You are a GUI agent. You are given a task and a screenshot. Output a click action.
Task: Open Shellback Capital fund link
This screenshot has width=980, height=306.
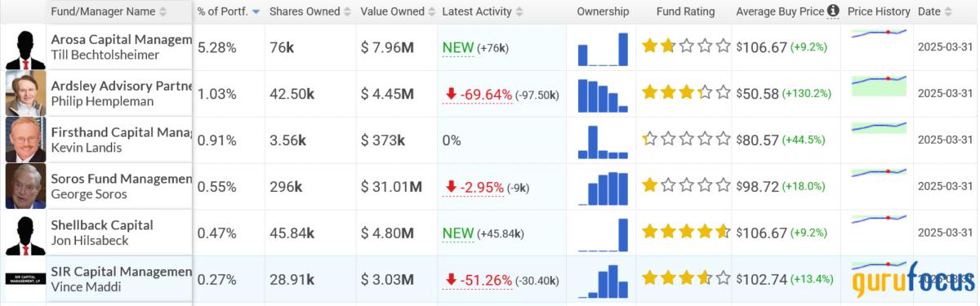(102, 225)
